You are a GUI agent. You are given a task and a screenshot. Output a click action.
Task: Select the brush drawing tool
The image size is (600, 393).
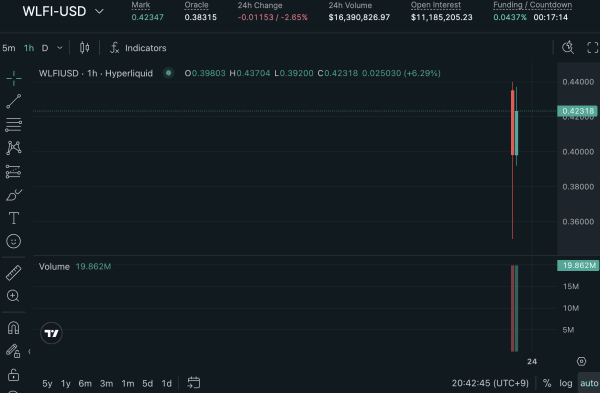point(14,195)
